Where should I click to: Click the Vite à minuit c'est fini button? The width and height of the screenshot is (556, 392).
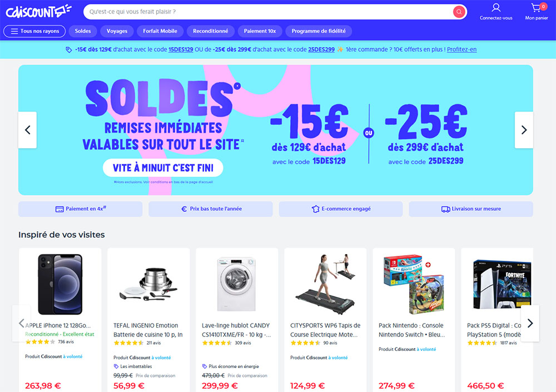[x=163, y=168]
